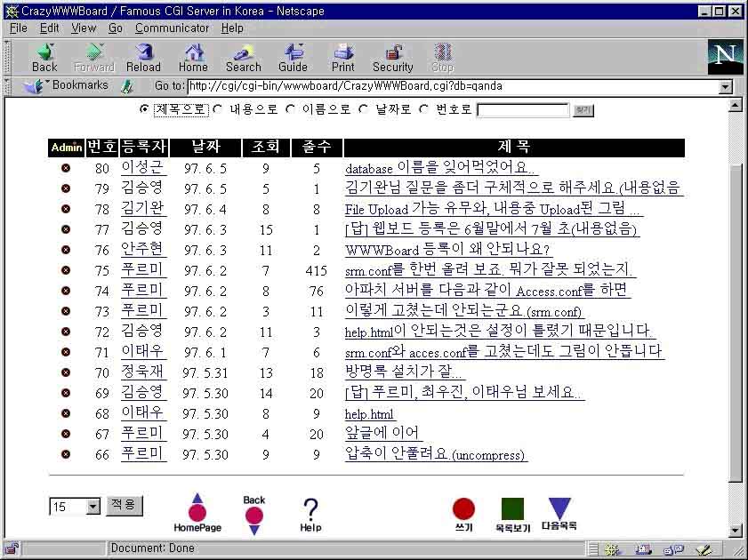Click the 제 목 column header
Screen dimensions: 748x560
(514, 148)
